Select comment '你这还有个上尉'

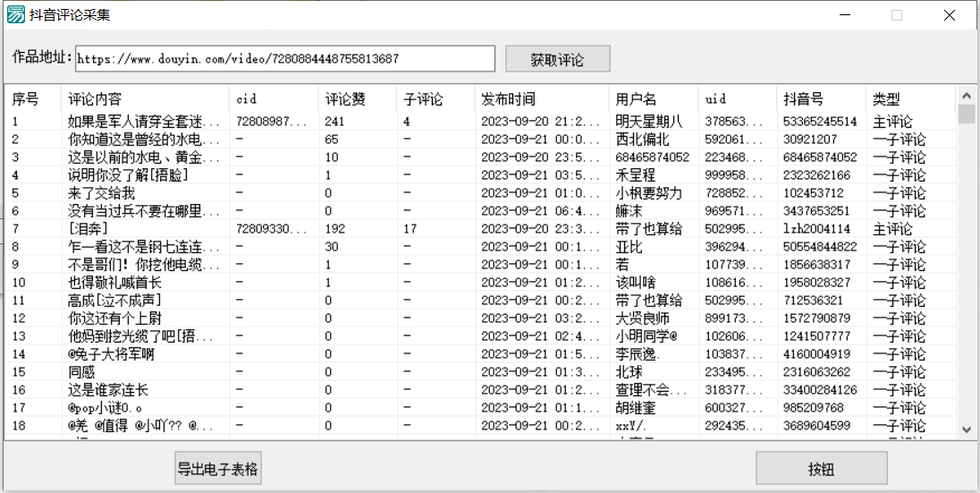pos(114,319)
